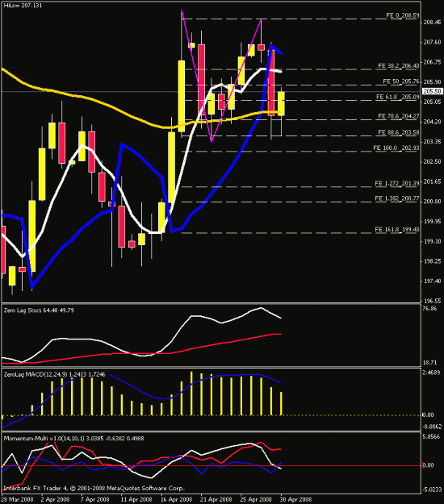The width and height of the screenshot is (444, 504).
Task: Select the latest yellow candle at 30 Apr
Action: coord(281,103)
